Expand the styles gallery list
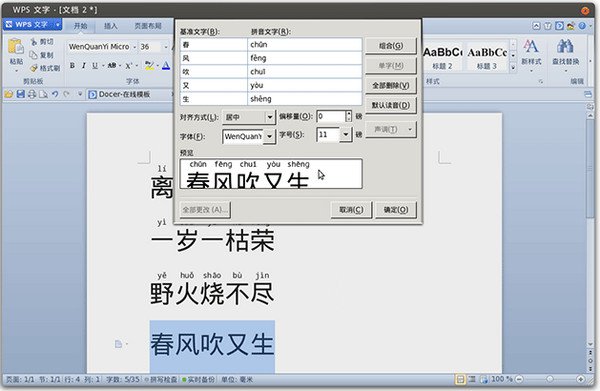The image size is (600, 391). (513, 68)
